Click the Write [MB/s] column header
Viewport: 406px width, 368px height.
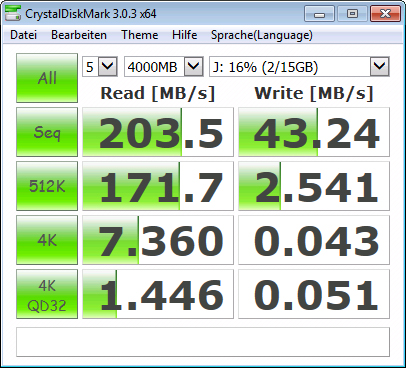pyautogui.click(x=314, y=93)
